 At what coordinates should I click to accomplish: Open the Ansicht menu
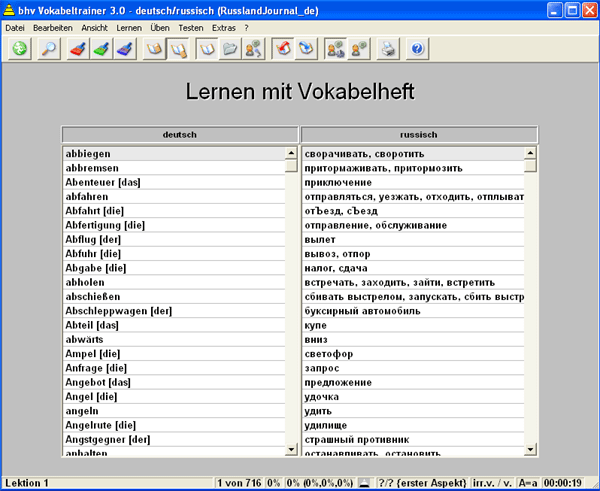point(95,28)
